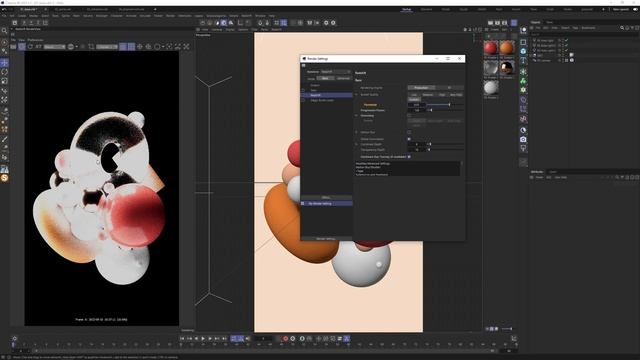This screenshot has width=640, height=360.
Task: Expand the Denoising section arrow
Action: coord(356,116)
